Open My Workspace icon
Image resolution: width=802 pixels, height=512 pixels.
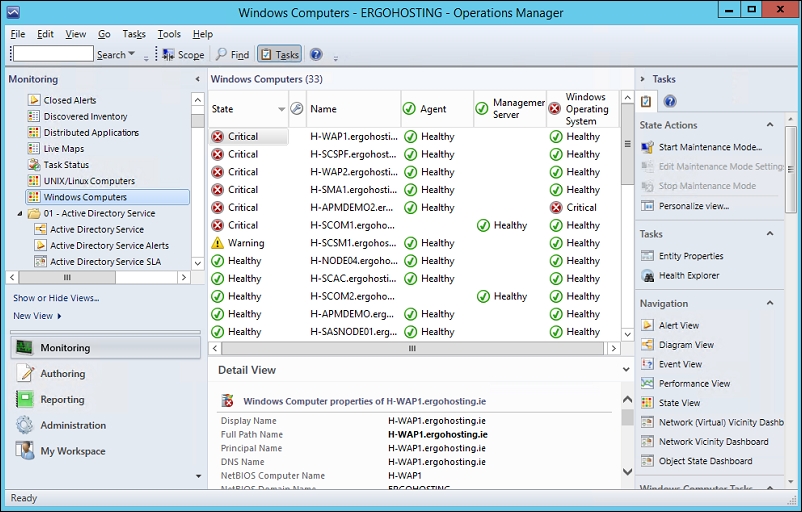click(24, 451)
